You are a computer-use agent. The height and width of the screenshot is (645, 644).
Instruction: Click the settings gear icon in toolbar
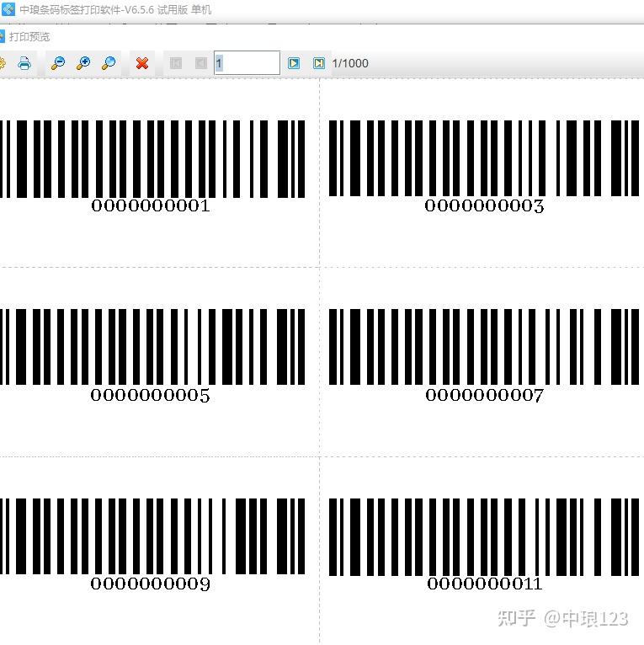[x=2, y=63]
